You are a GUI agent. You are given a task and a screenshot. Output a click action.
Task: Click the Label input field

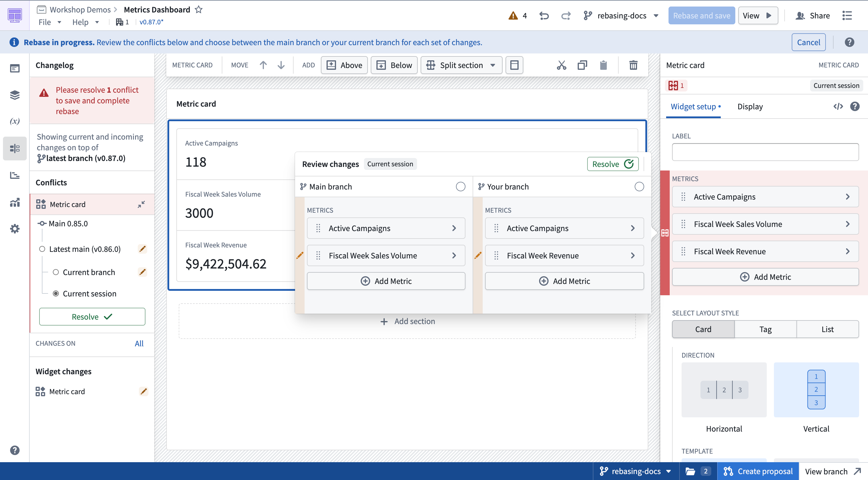tap(765, 152)
